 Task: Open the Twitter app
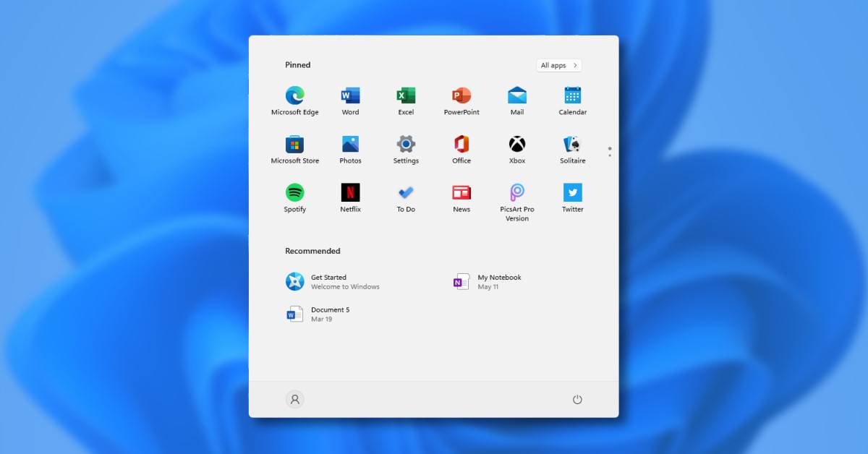tap(572, 193)
